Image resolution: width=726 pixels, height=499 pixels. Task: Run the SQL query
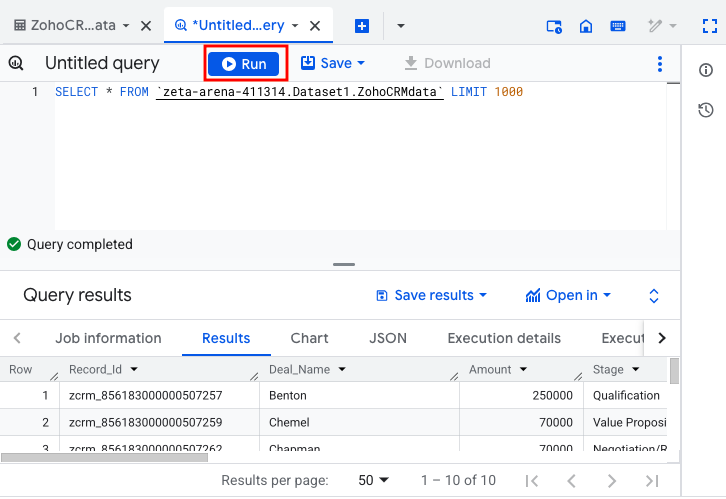click(x=244, y=63)
